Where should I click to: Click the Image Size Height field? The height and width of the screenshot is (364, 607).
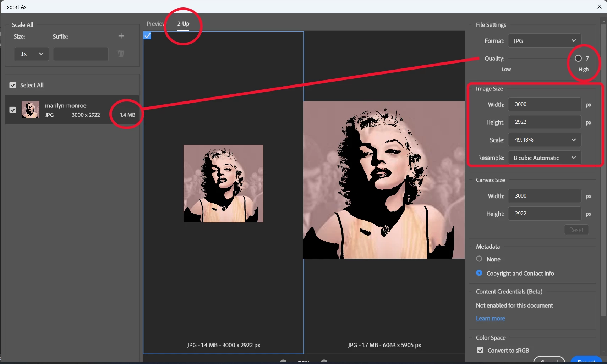pos(545,122)
